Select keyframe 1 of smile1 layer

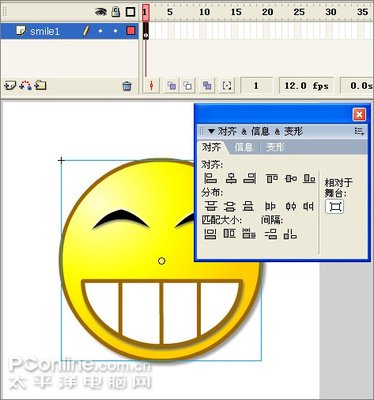pos(146,31)
